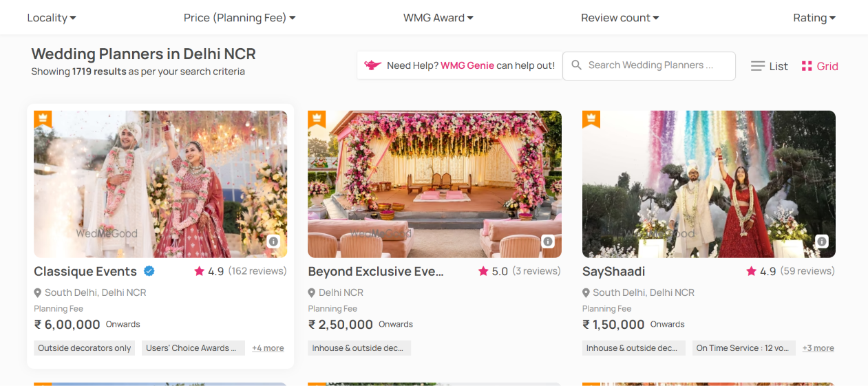This screenshot has width=868, height=386.
Task: Open the Classique Events photo
Action: (x=160, y=184)
